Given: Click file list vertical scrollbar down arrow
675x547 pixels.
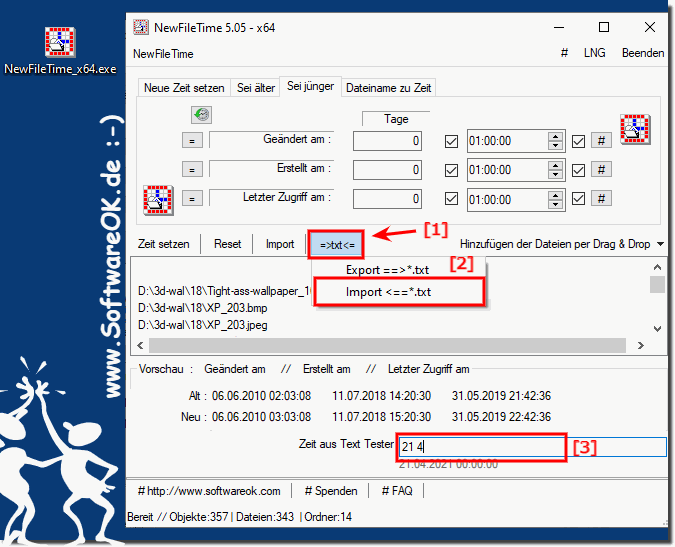Looking at the screenshot, I should point(657,329).
